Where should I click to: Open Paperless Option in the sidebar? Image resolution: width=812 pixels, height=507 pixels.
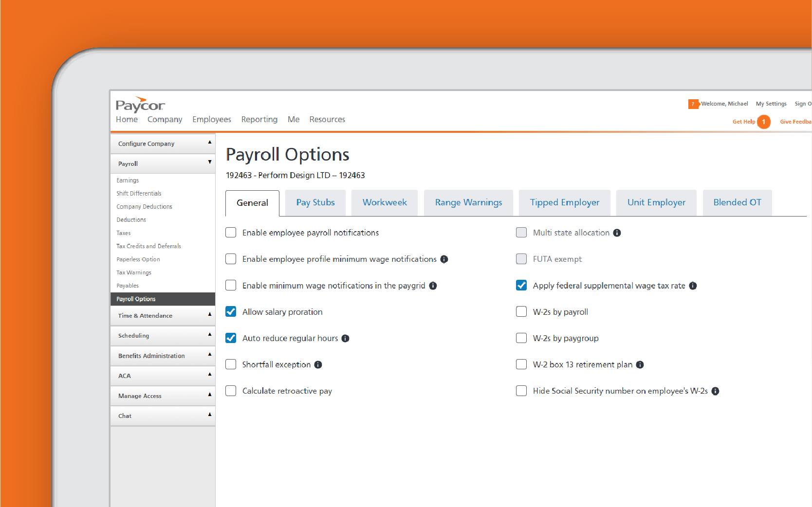click(138, 259)
